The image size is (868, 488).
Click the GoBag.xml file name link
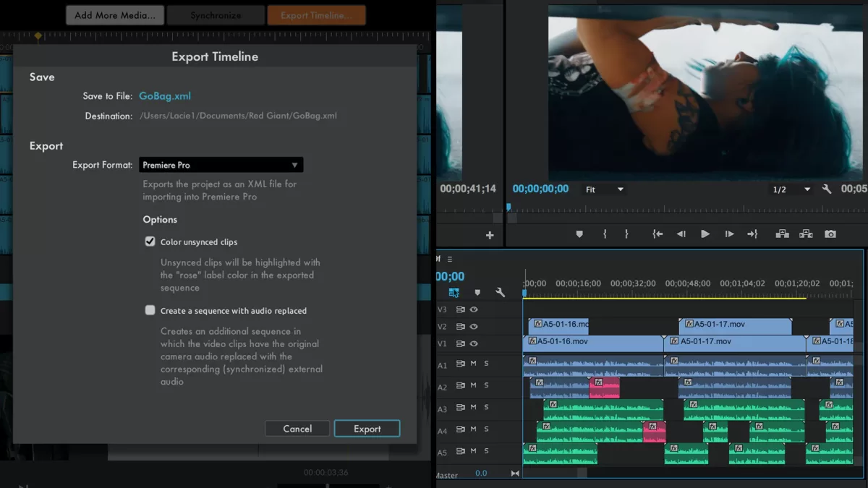165,96
